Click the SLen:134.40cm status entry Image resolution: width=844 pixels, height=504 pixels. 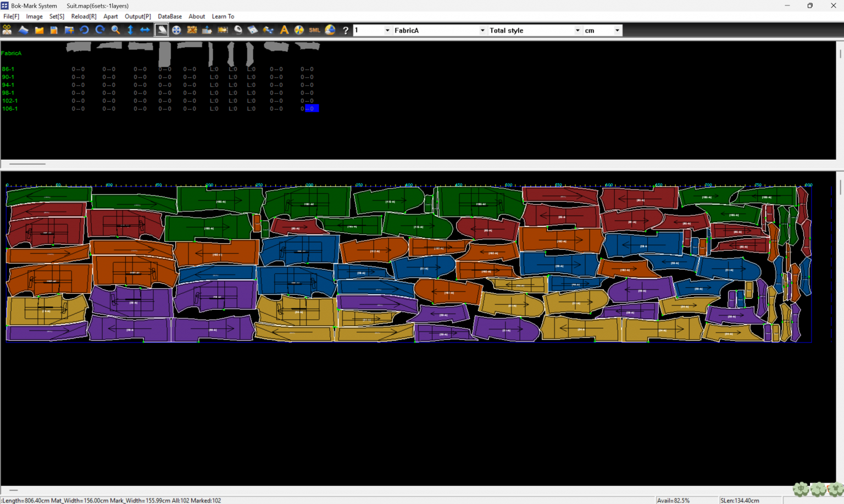tap(740, 500)
